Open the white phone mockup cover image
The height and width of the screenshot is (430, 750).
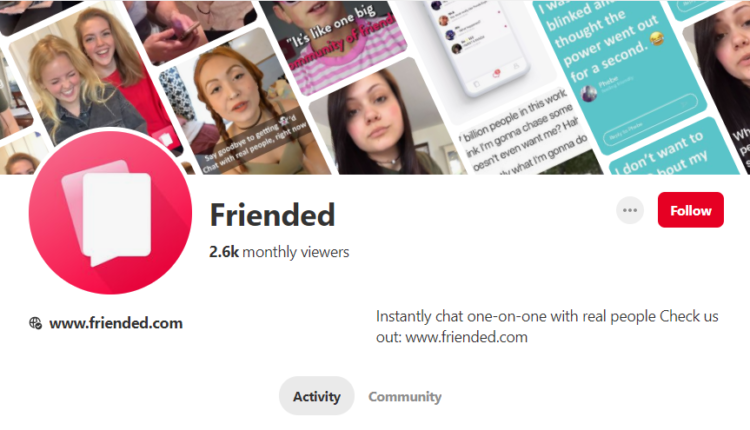click(x=478, y=48)
